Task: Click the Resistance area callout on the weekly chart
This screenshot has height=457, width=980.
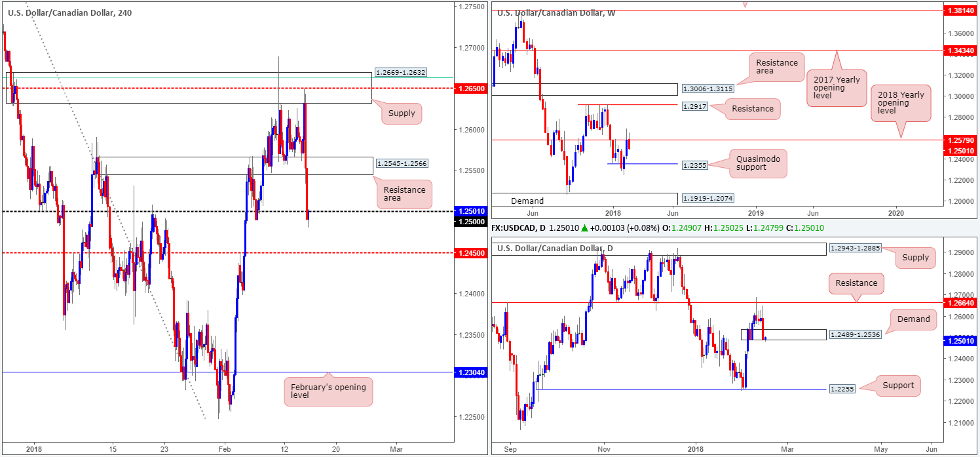Action: point(777,67)
